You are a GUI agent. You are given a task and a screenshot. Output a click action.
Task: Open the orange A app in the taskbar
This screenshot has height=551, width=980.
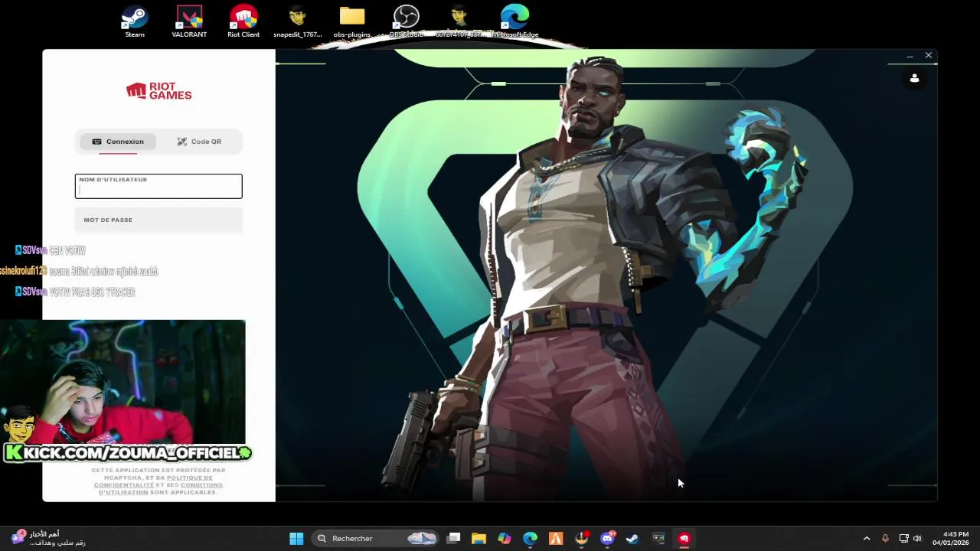point(556,538)
